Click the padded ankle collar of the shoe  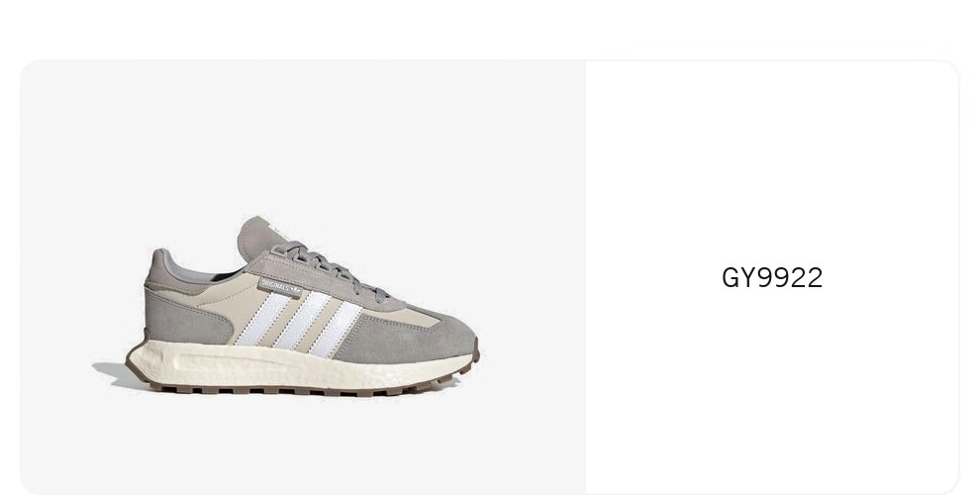[187, 270]
